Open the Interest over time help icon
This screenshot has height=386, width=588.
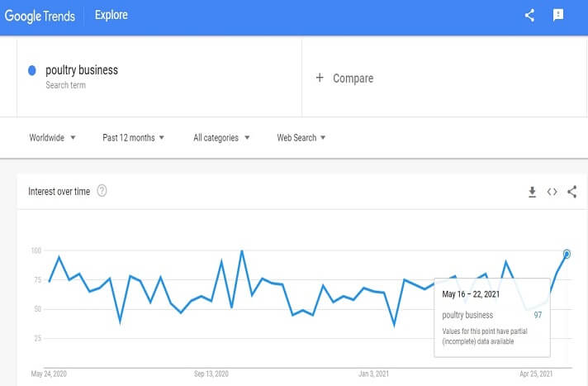click(102, 191)
